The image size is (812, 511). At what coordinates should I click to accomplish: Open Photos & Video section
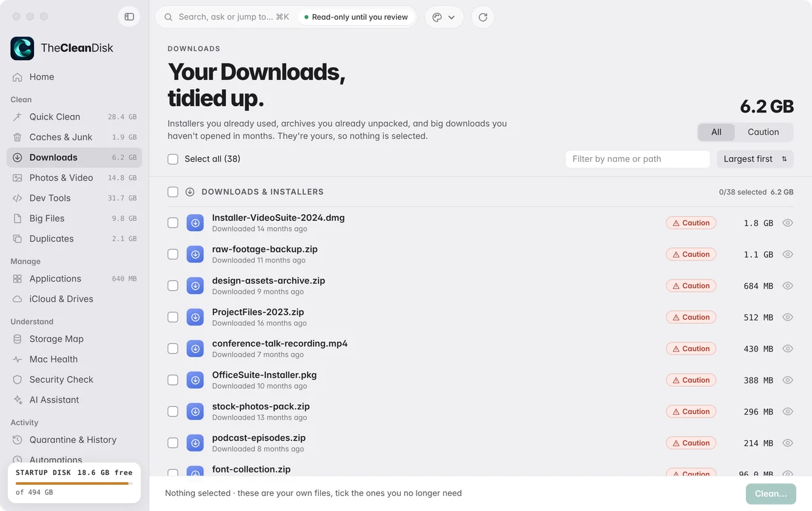tap(74, 178)
